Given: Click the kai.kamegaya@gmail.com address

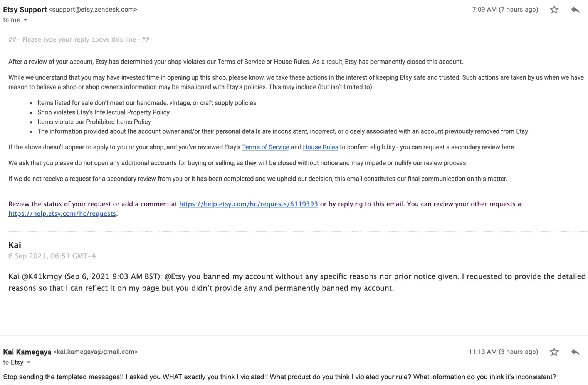Looking at the screenshot, I should pyautogui.click(x=96, y=352).
